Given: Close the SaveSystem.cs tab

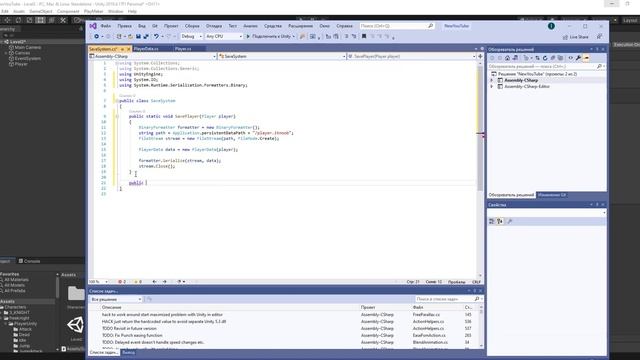Looking at the screenshot, I should point(129,49).
